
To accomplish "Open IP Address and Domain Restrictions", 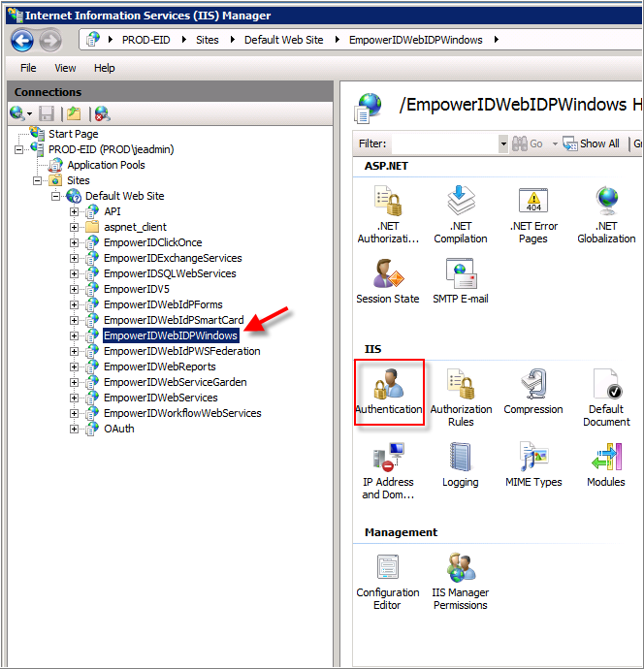I will (x=388, y=470).
